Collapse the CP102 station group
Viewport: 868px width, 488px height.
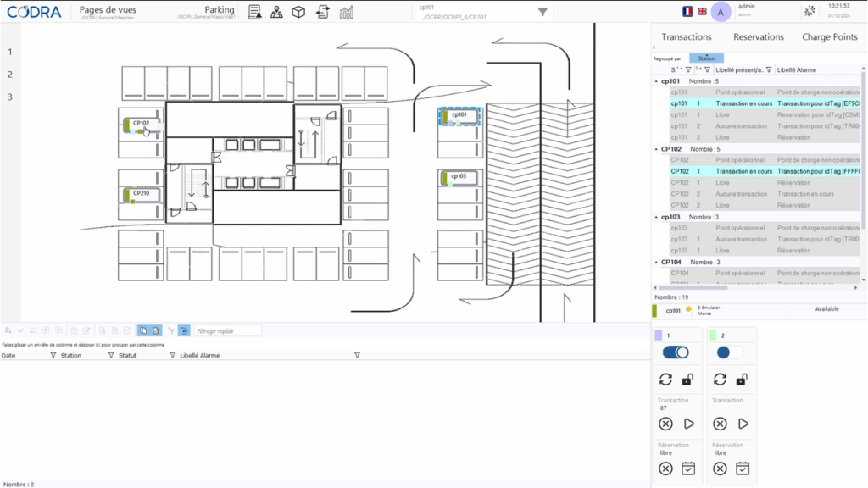[655, 149]
